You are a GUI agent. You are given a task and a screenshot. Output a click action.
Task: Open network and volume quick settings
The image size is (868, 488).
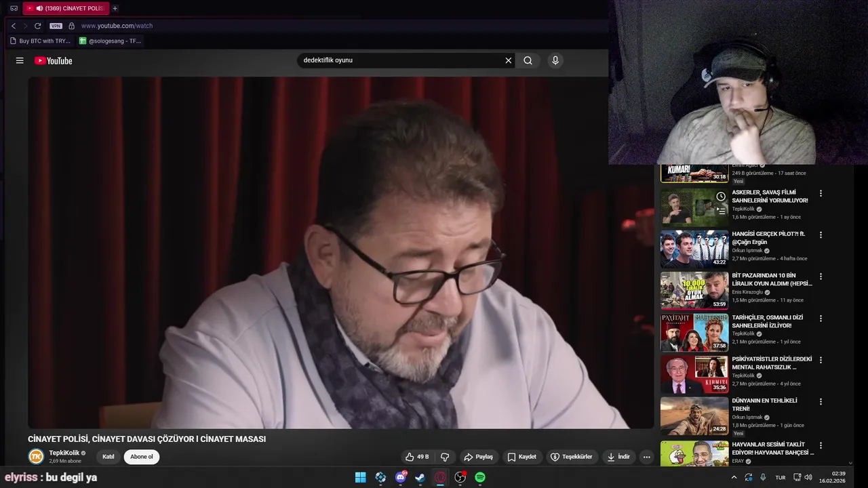click(x=802, y=477)
